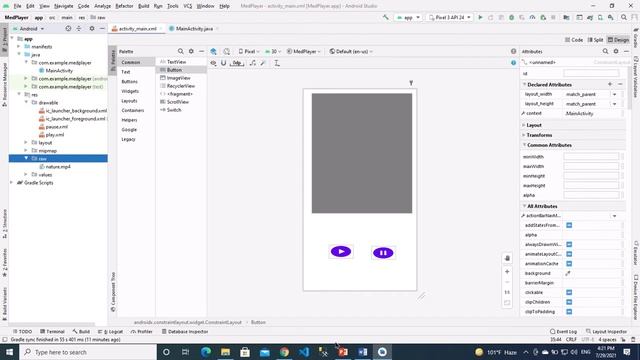640x360 pixels.
Task: Switch to the Code view mode
Action: click(x=574, y=40)
